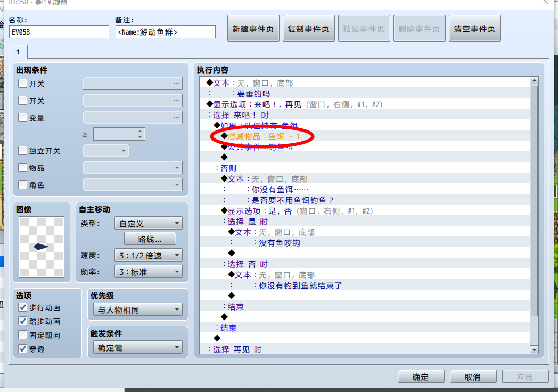Select the line 没有鱼咬钩
Image resolution: width=558 pixels, height=392 pixels.
click(365, 243)
